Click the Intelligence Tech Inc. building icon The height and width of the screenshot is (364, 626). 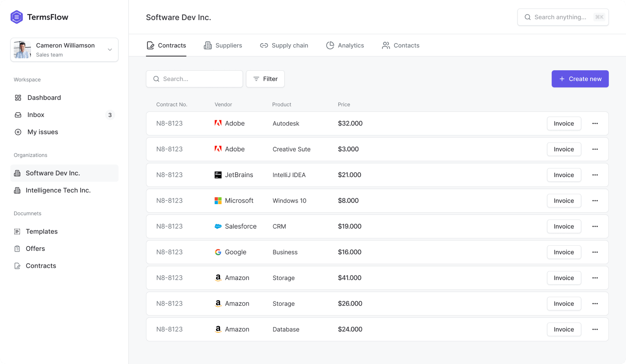pos(17,190)
